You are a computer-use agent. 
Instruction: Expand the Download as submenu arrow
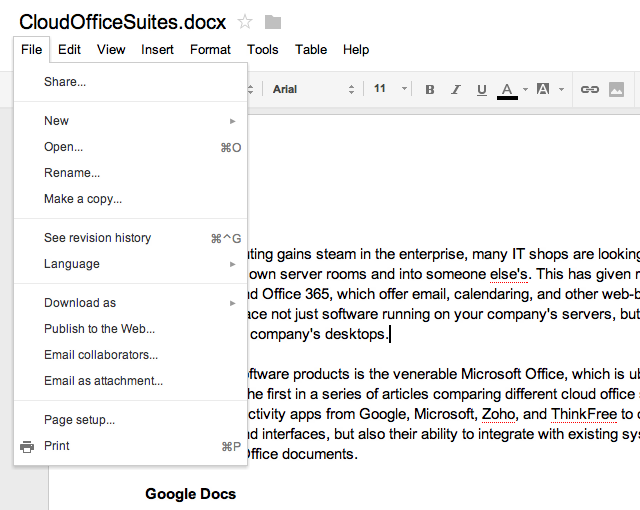point(232,303)
